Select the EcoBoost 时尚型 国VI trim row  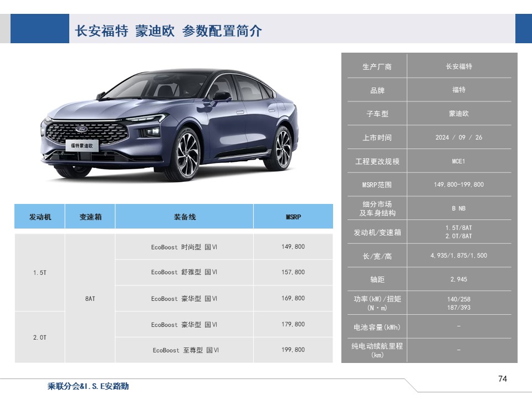tap(184, 247)
